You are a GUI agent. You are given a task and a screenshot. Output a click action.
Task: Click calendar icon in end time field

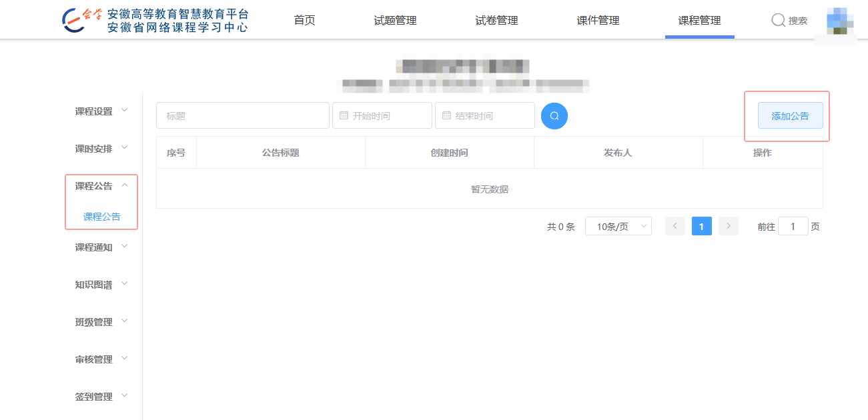(447, 115)
